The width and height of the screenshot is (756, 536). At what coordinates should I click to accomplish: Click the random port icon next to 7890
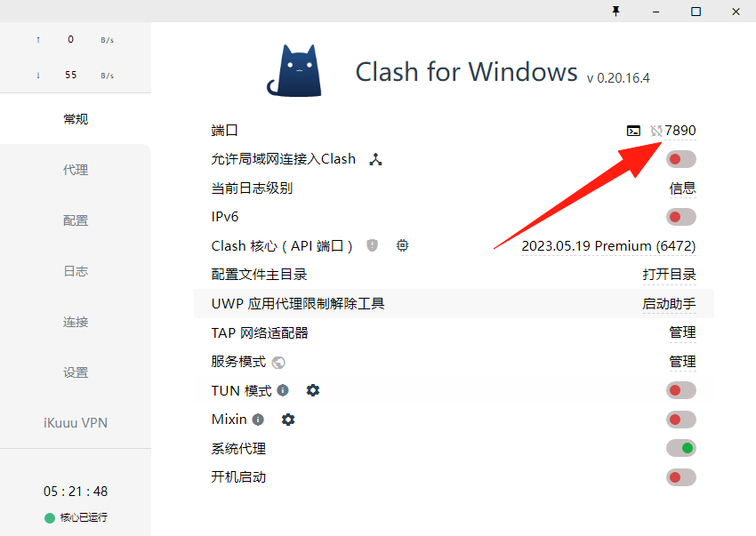pyautogui.click(x=655, y=131)
